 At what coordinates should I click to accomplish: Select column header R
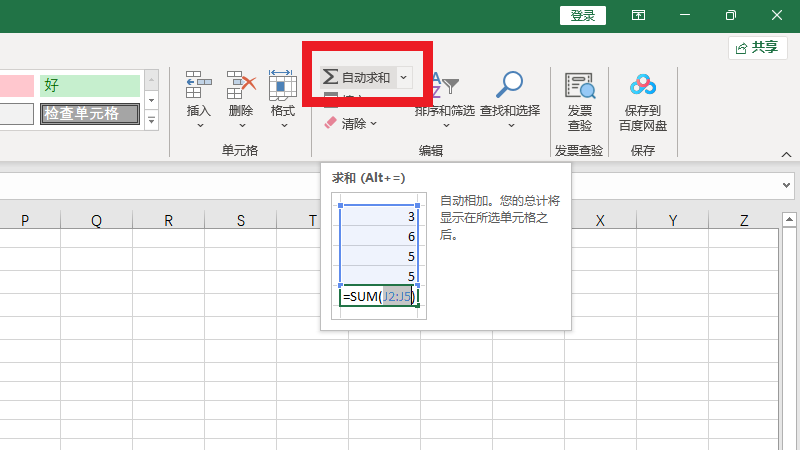[x=168, y=221]
